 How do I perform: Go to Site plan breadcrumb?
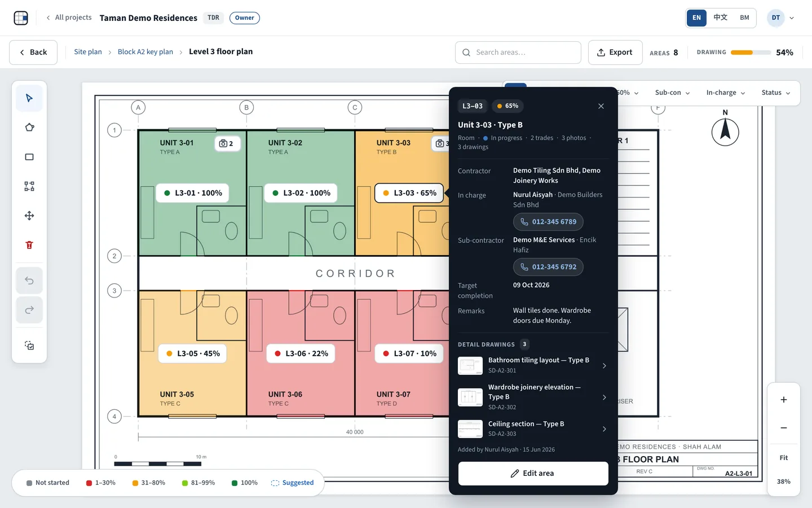pyautogui.click(x=88, y=52)
